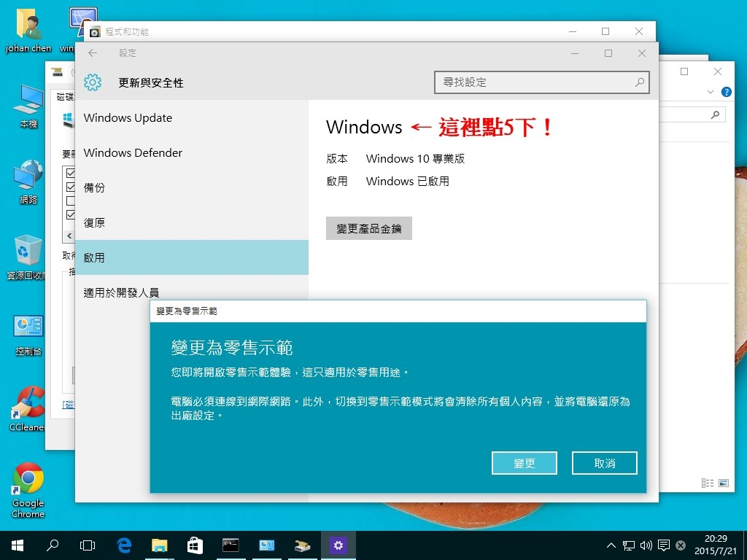The image size is (747, 560).
Task: Switch to Settings gear taskbar icon
Action: (x=338, y=545)
